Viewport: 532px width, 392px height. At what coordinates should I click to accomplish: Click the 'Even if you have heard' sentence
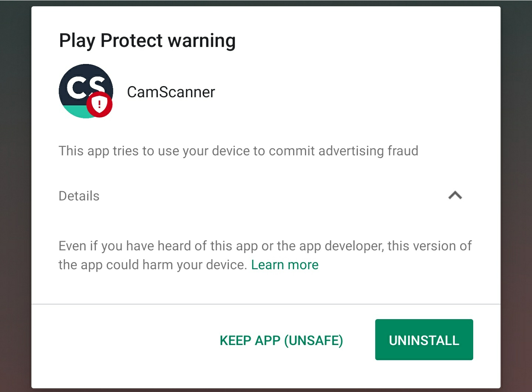pos(265,246)
